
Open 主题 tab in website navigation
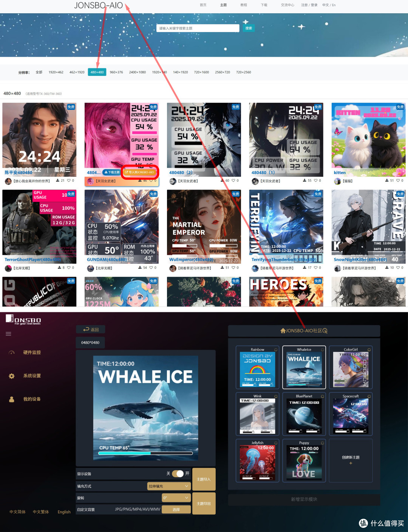click(223, 5)
